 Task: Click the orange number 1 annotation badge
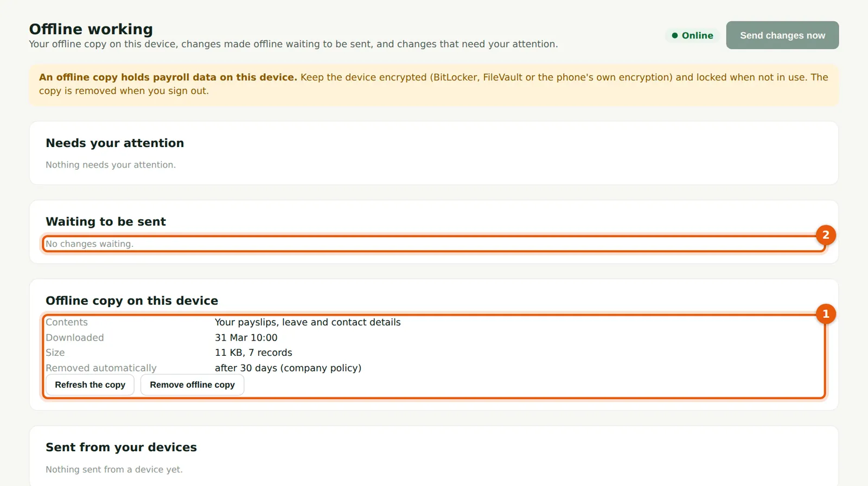(826, 314)
